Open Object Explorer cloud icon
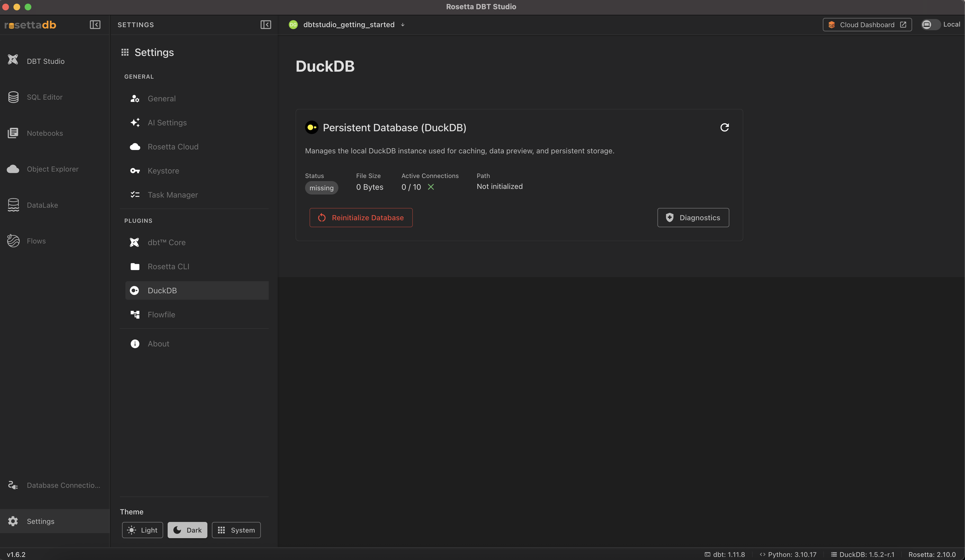The height and width of the screenshot is (560, 965). pos(13,169)
